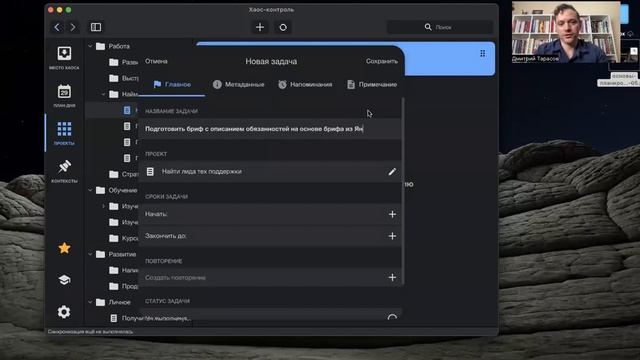Screen dimensions: 640x360
Task: Switch to the Метаданные tab
Action: click(238, 84)
